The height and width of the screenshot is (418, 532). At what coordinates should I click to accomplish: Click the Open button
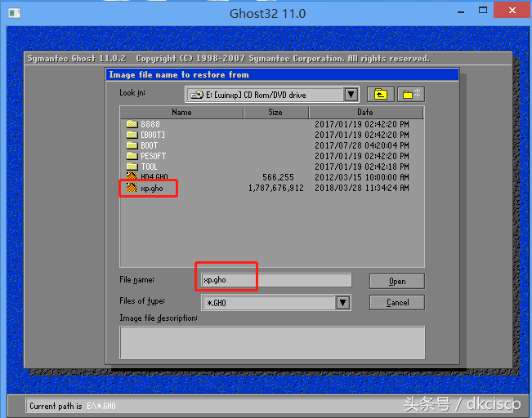pyautogui.click(x=397, y=282)
